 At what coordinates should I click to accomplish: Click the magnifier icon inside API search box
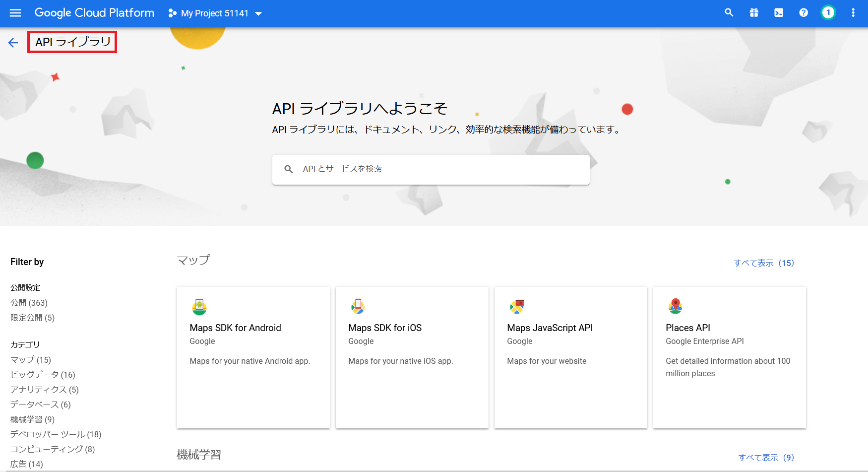[288, 169]
